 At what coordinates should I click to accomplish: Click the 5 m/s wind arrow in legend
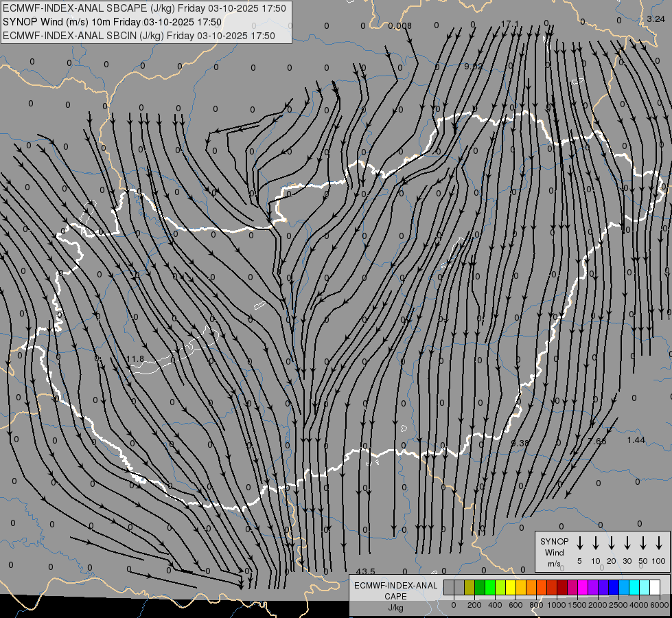click(580, 543)
